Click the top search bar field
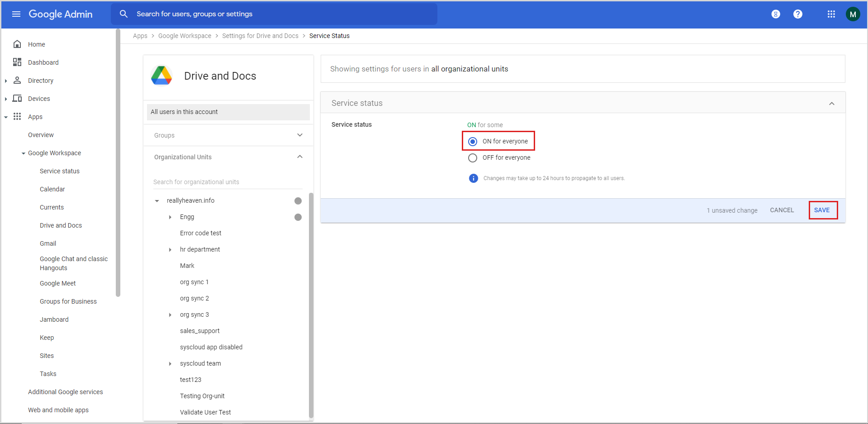Image resolution: width=868 pixels, height=424 pixels. click(x=274, y=14)
